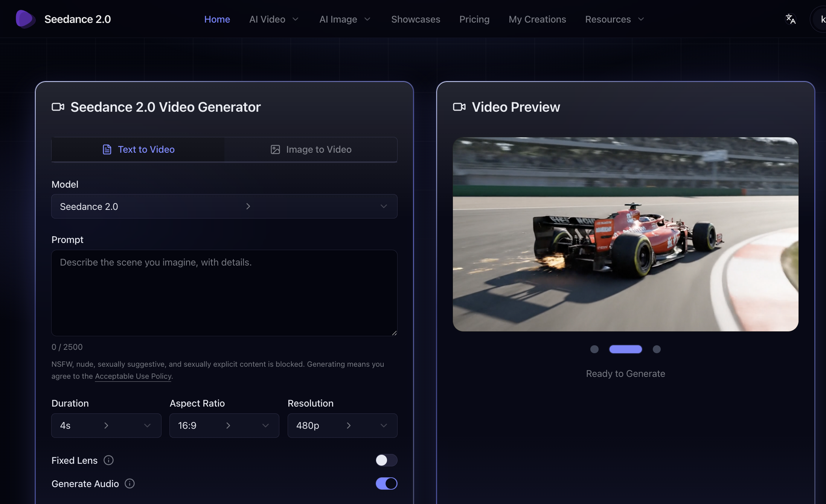
Task: Expand the Resolution dropdown showing 480p
Action: (342, 425)
